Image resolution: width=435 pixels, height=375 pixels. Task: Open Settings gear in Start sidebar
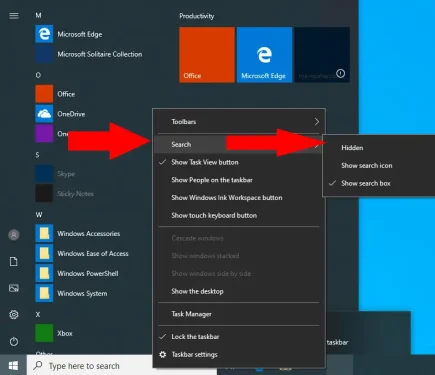(14, 314)
